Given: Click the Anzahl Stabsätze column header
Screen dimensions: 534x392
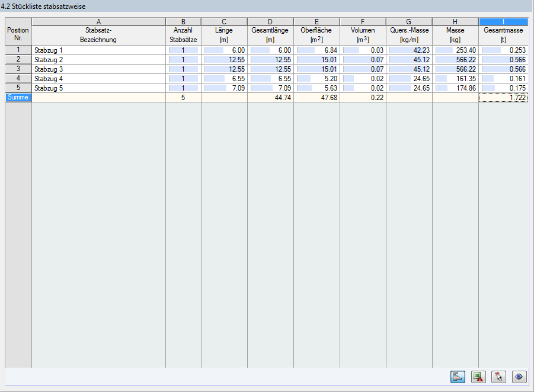Looking at the screenshot, I should [183, 36].
